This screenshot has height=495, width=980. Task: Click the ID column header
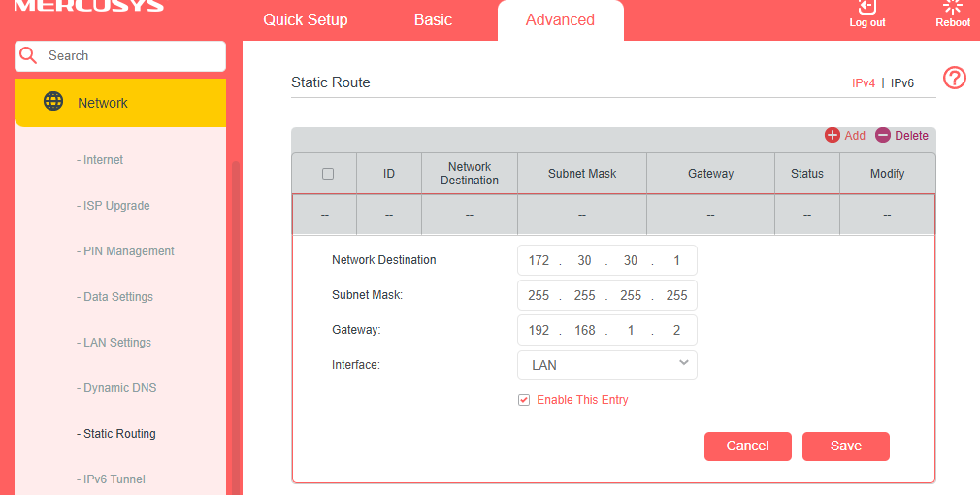tap(389, 174)
